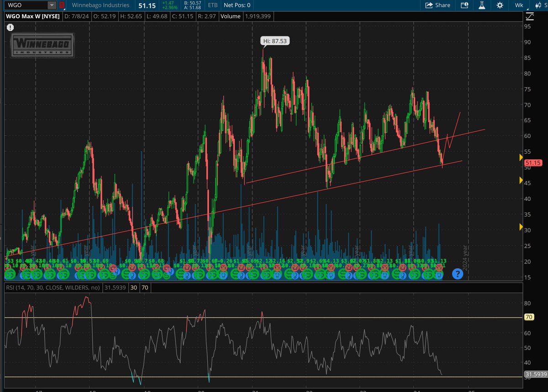Click the blue question mark future event bubble

pos(457,274)
